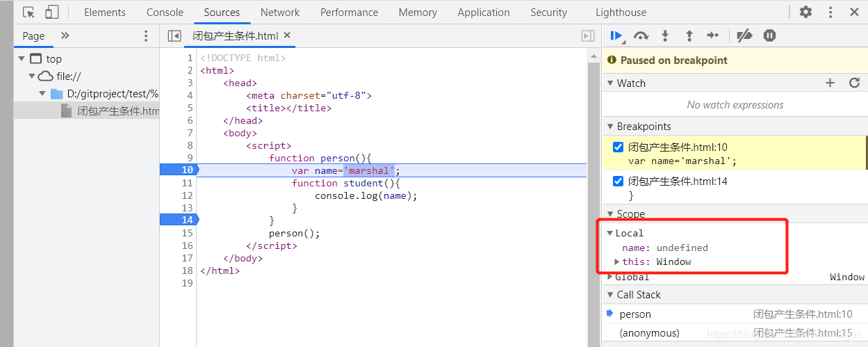Close the 闭包产生条件.html editor tab
868x347 pixels.
click(288, 35)
